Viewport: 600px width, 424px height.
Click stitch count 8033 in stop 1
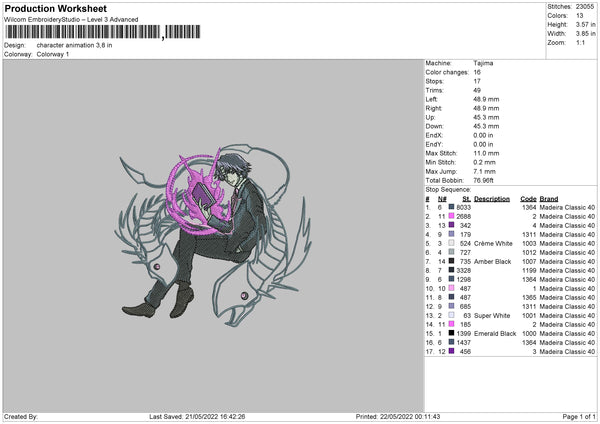pyautogui.click(x=463, y=207)
